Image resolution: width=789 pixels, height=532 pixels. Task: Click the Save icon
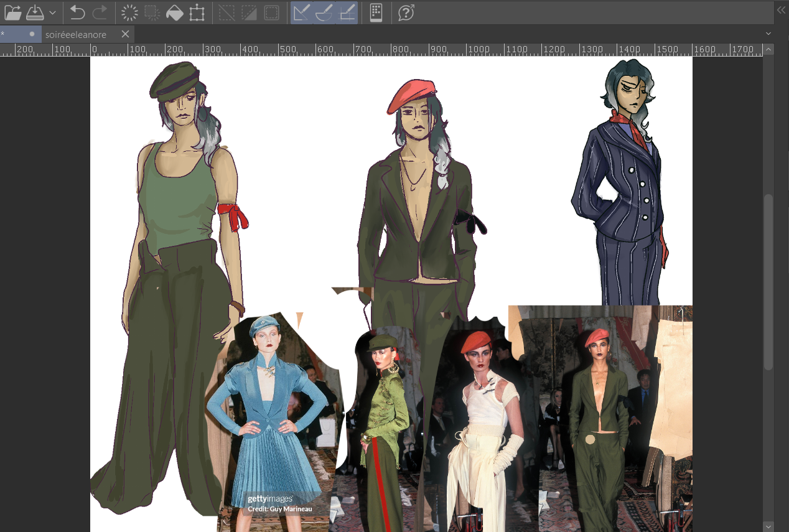coord(35,12)
